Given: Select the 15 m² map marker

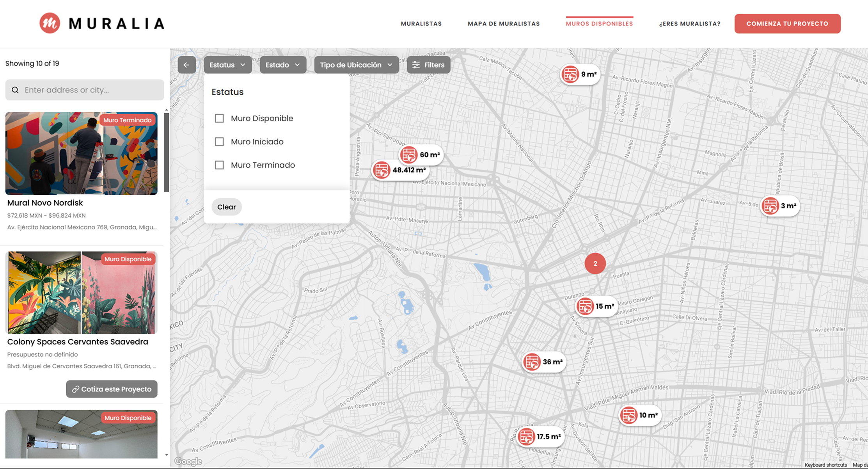Looking at the screenshot, I should (596, 306).
